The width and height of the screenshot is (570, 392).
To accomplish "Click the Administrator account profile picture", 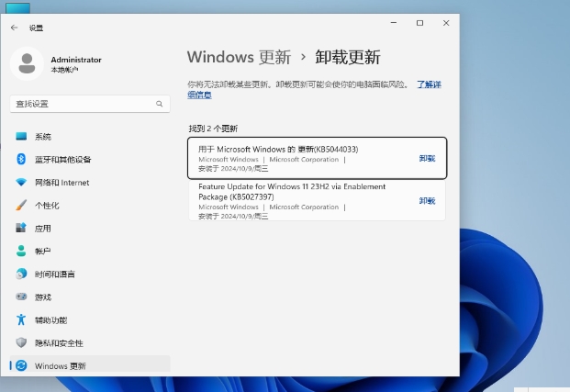I will 28,63.
